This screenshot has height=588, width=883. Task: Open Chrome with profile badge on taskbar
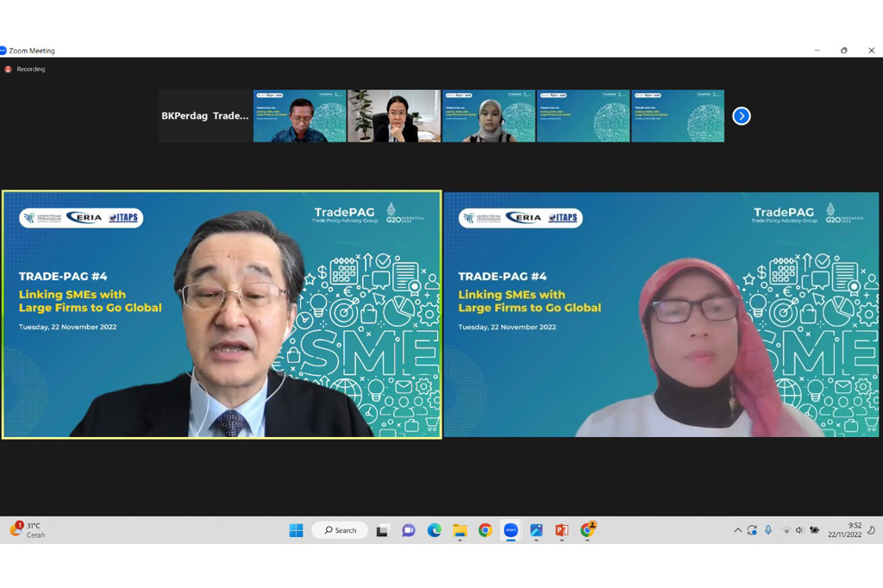tap(587, 529)
